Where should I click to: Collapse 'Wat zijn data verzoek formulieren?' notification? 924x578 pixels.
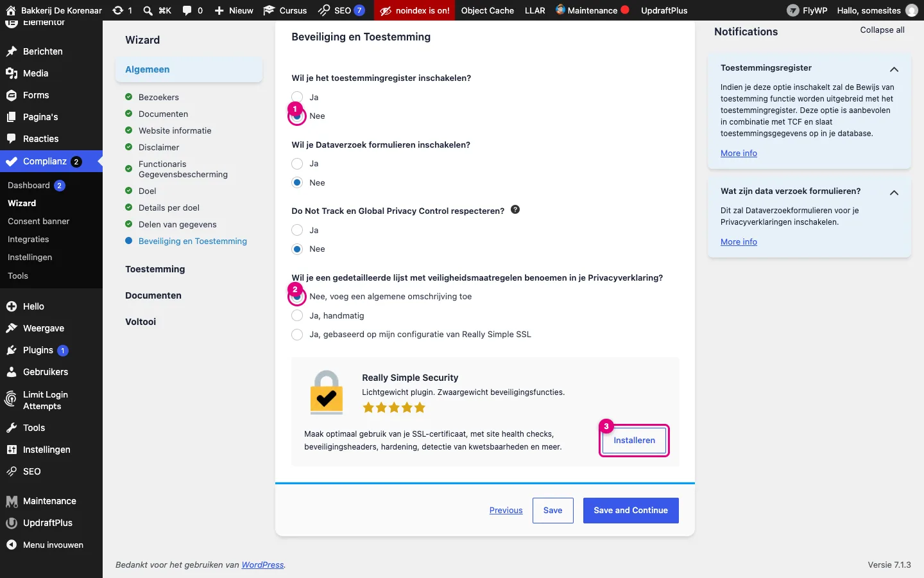pyautogui.click(x=894, y=192)
